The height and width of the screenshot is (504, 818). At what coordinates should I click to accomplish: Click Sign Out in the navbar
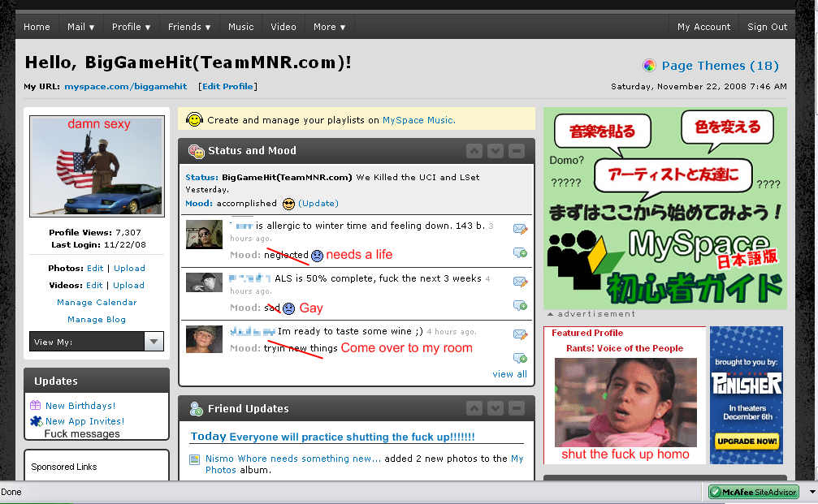[x=767, y=27]
